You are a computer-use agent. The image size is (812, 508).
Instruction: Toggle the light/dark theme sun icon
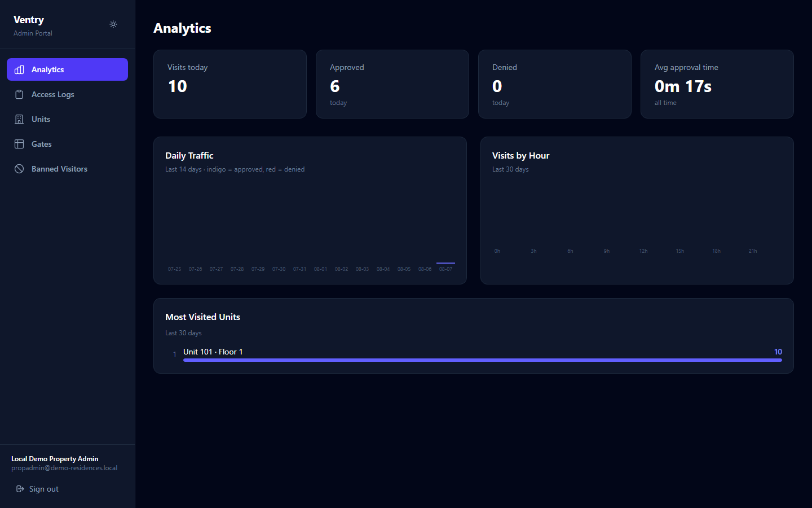click(x=113, y=24)
